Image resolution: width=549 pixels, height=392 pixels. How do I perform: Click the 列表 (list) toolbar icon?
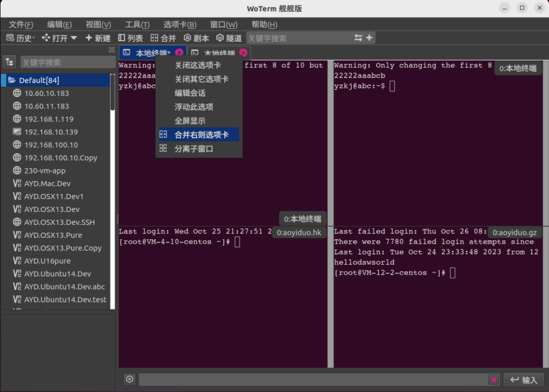coord(130,38)
